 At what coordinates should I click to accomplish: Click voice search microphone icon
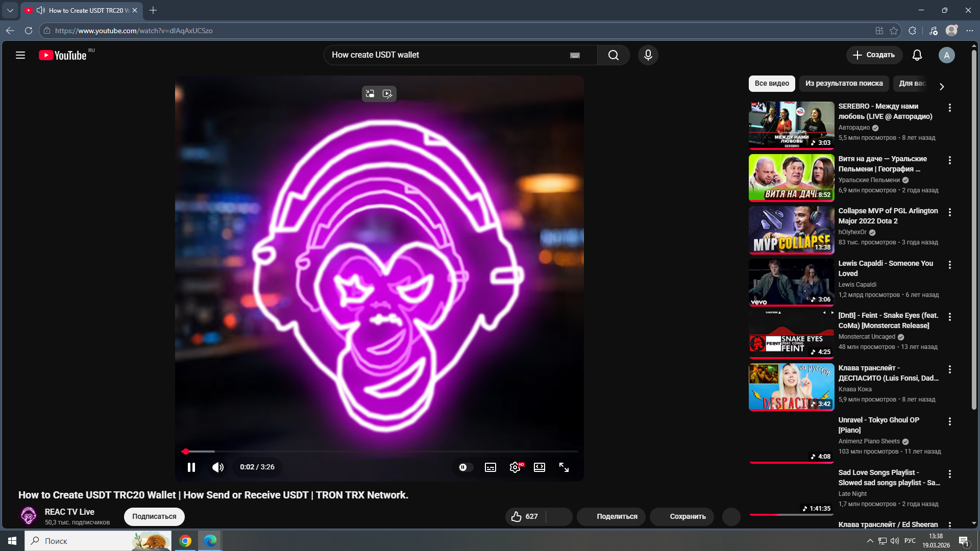click(x=648, y=55)
